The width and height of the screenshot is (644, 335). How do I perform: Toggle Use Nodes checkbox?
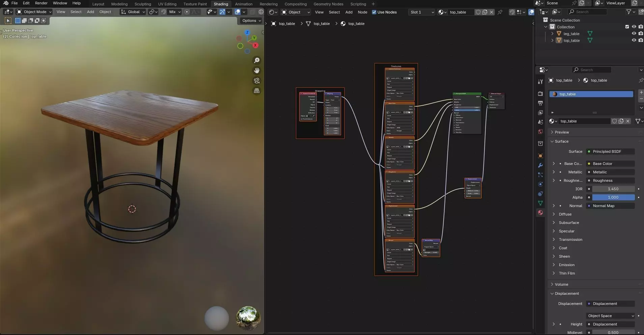click(x=374, y=12)
